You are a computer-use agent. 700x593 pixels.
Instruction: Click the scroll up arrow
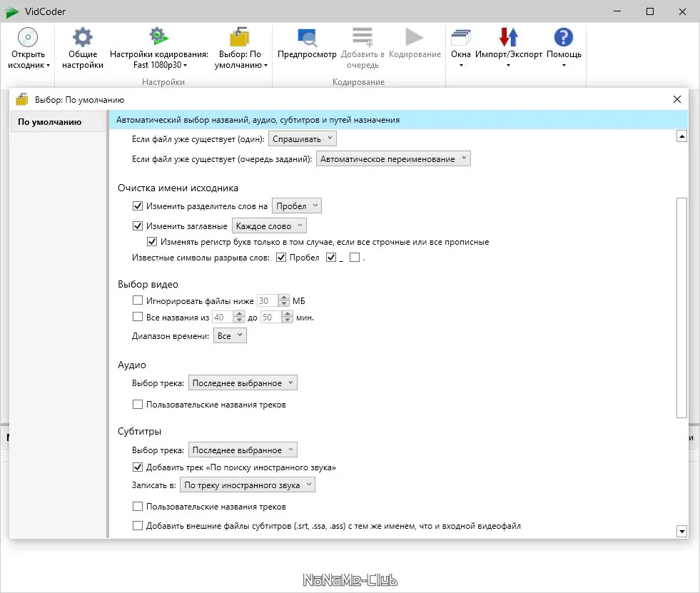681,136
